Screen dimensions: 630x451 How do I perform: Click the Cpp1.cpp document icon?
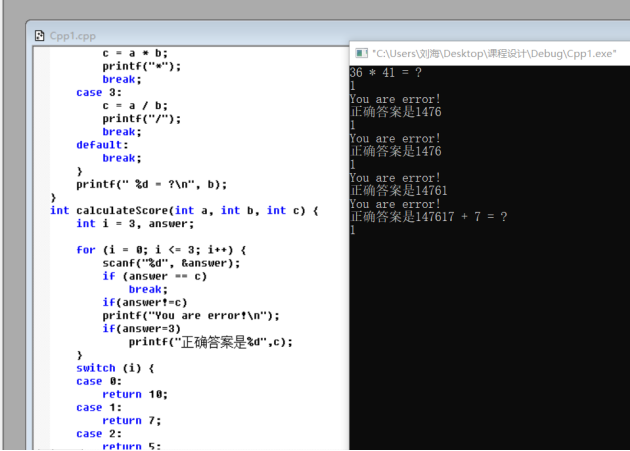[39, 36]
